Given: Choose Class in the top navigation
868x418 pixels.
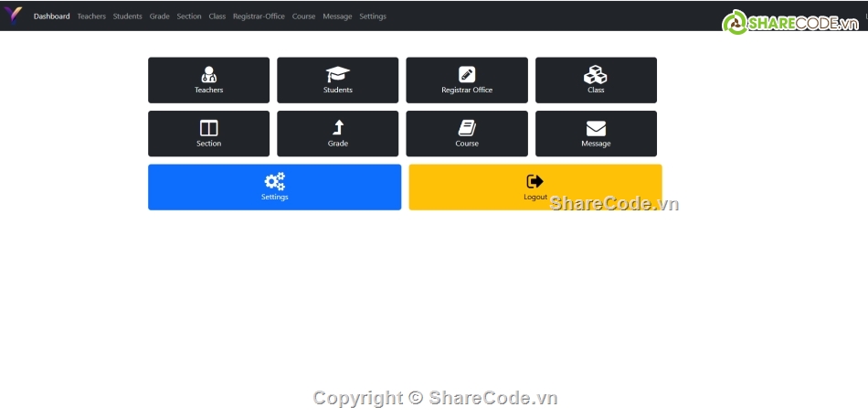Looking at the screenshot, I should 217,16.
